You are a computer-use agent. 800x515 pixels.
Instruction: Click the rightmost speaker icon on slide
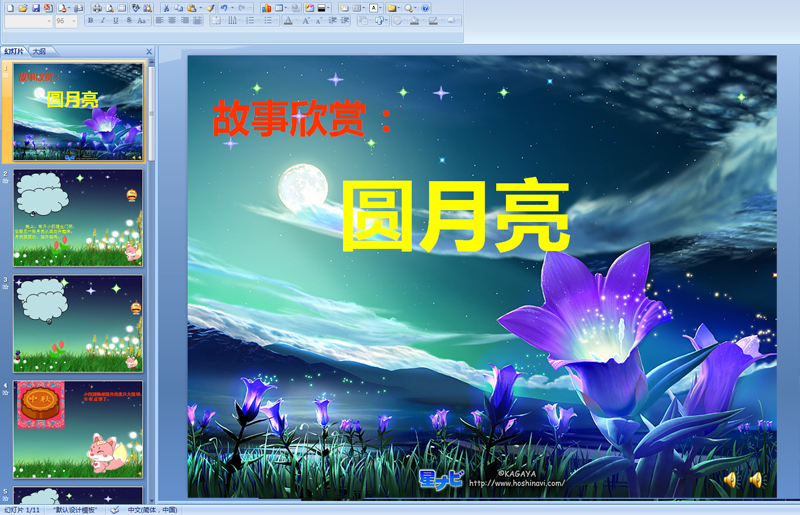click(x=756, y=480)
